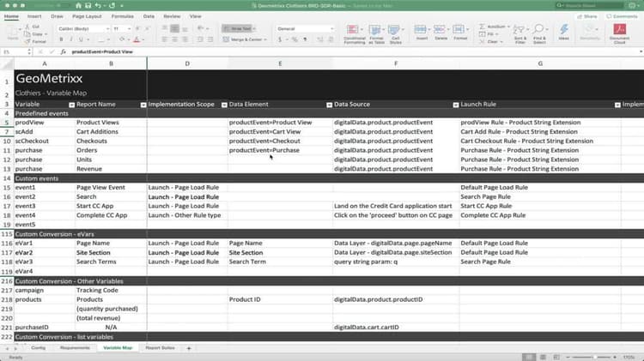Open Conditional Formatting
The width and height of the screenshot is (644, 361).
pos(354,34)
